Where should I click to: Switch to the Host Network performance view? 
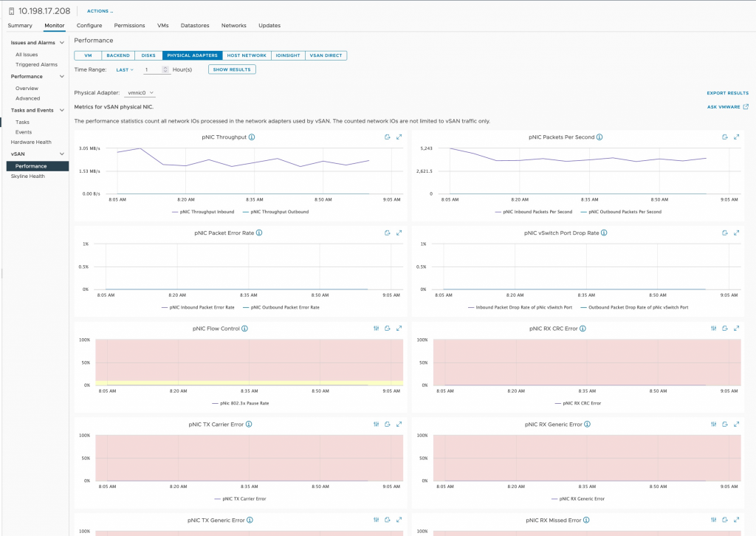click(x=247, y=55)
